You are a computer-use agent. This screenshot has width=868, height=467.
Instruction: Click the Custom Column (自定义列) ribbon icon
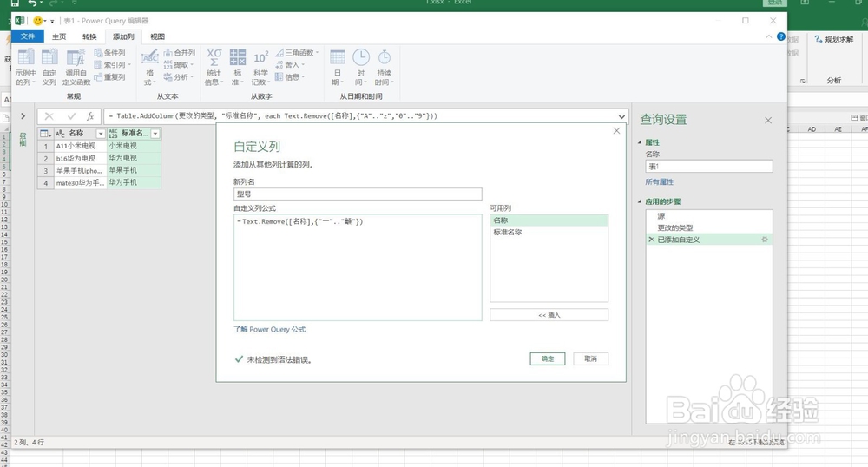(49, 67)
